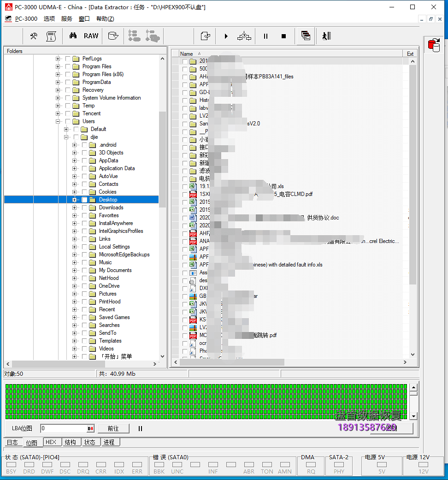
Task: Click the folder tree vertical scrollbar thumb
Action: pos(162,159)
